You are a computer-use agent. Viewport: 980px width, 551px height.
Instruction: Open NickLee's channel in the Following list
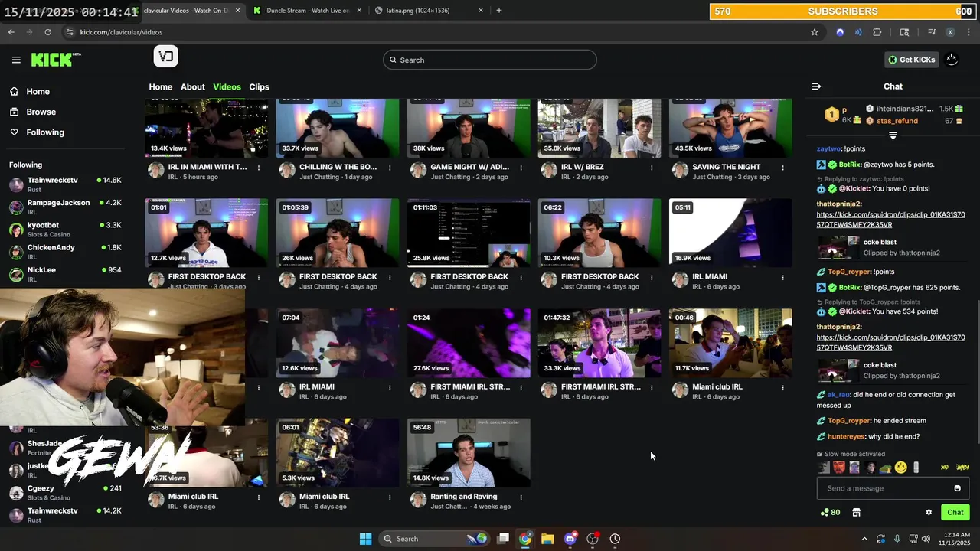pyautogui.click(x=65, y=273)
